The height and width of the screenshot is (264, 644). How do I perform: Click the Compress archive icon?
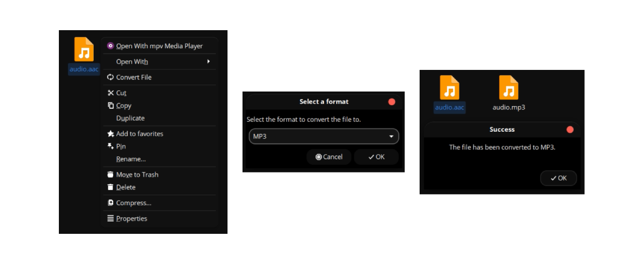click(x=111, y=203)
